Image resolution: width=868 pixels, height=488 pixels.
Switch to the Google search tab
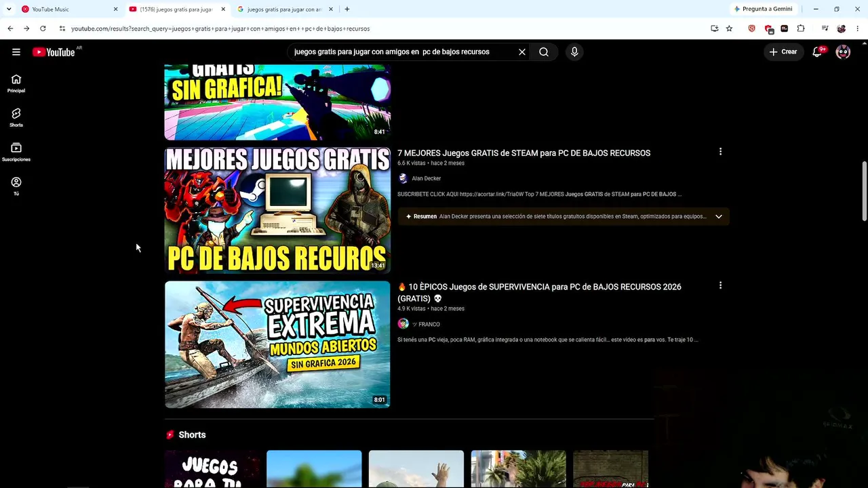[x=284, y=9]
